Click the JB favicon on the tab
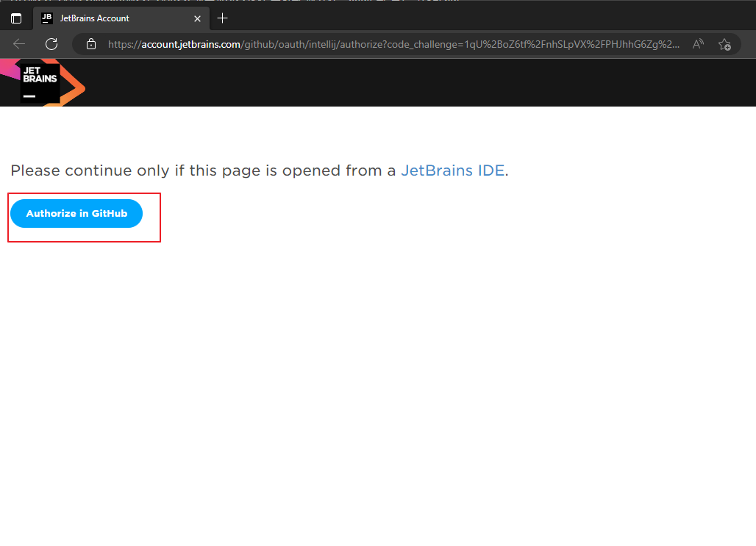Image resolution: width=756 pixels, height=546 pixels. (47, 18)
